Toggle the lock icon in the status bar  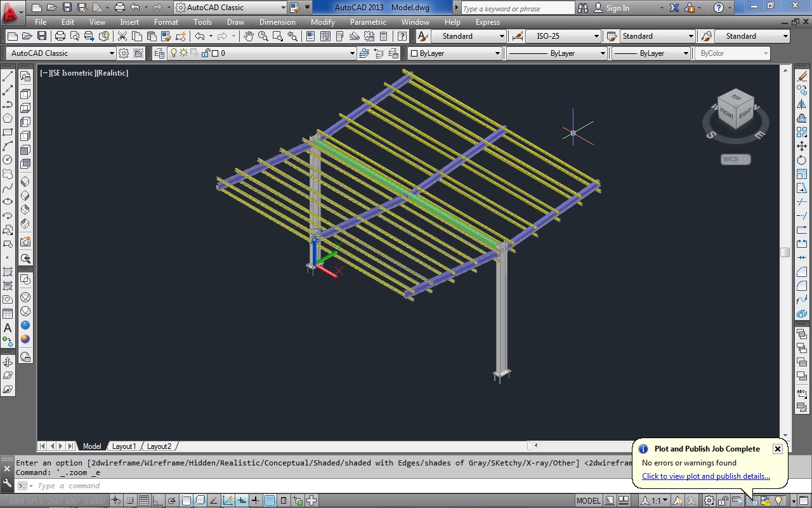point(722,500)
